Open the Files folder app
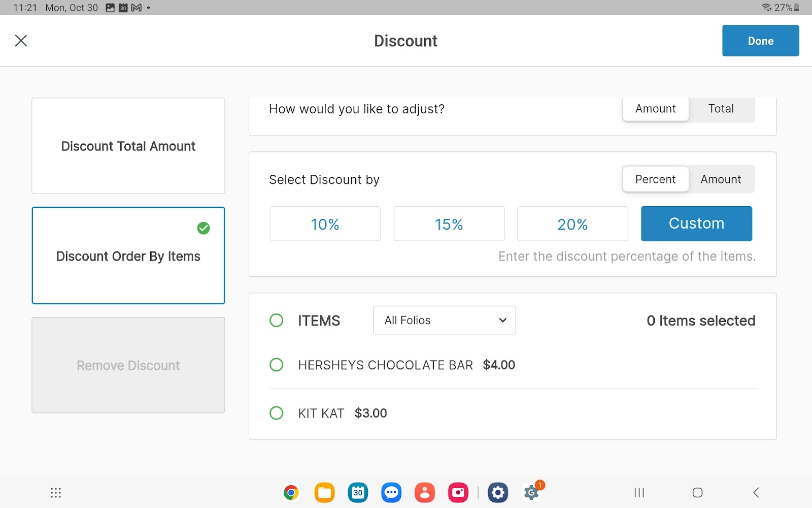Screen dimensions: 812x508 [324, 492]
